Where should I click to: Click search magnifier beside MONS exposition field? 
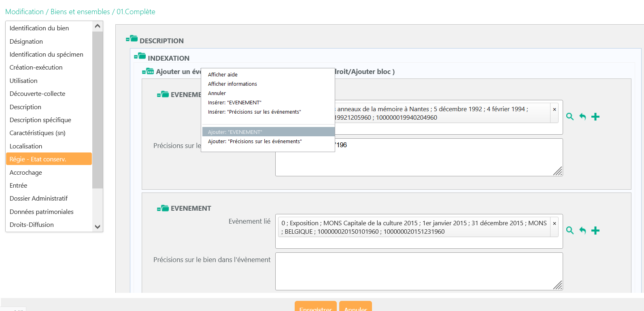click(x=570, y=231)
